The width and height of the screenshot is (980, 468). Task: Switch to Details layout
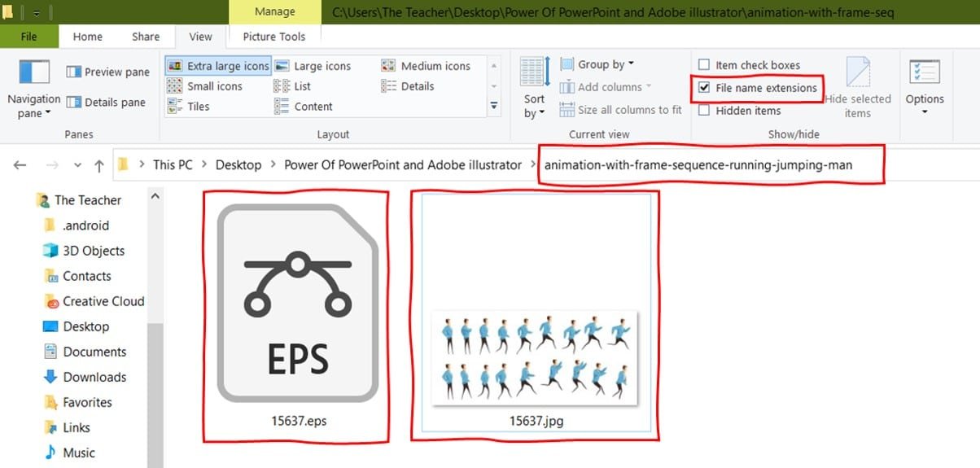point(408,86)
